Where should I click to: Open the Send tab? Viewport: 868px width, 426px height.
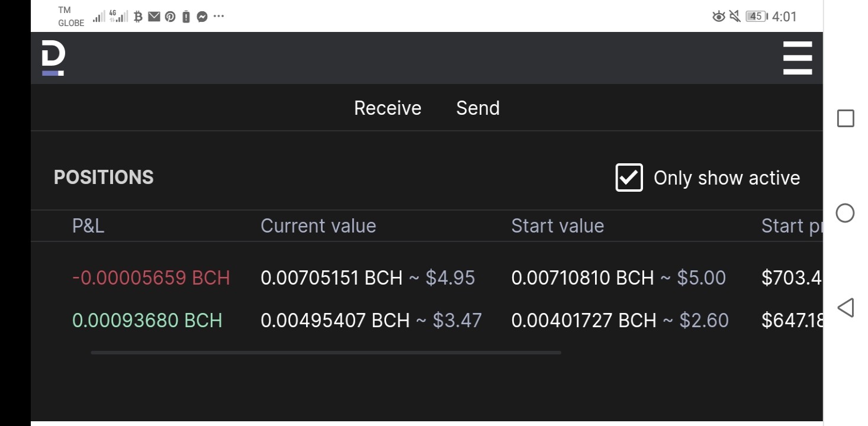pyautogui.click(x=478, y=108)
